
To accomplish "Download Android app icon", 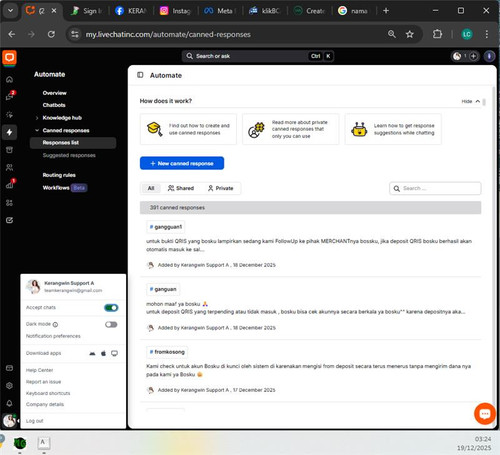I will tap(92, 353).
